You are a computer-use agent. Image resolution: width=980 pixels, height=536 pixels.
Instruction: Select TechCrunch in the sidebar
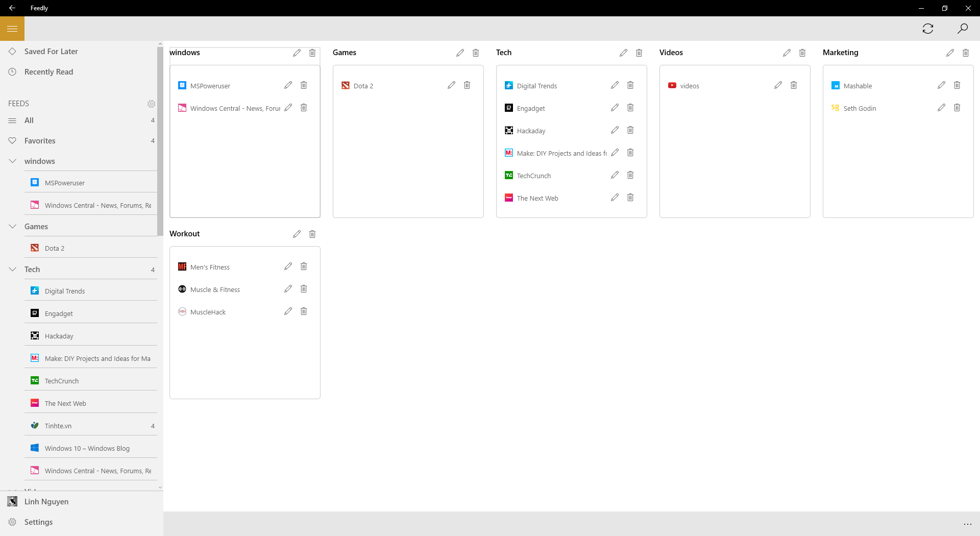pos(91,381)
